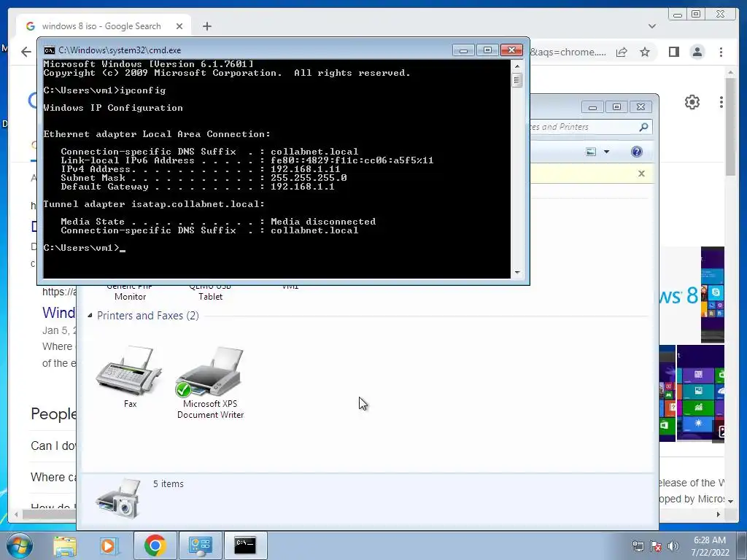This screenshot has height=560, width=747.
Task: Click the Printers and Faxes (2) heading
Action: point(147,316)
